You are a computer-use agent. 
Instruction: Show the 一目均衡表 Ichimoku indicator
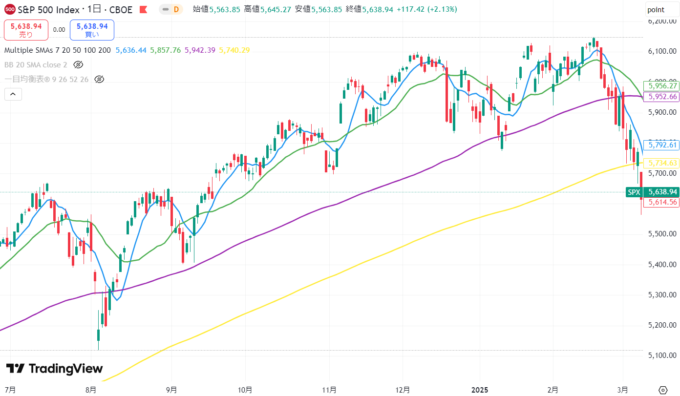(99, 79)
